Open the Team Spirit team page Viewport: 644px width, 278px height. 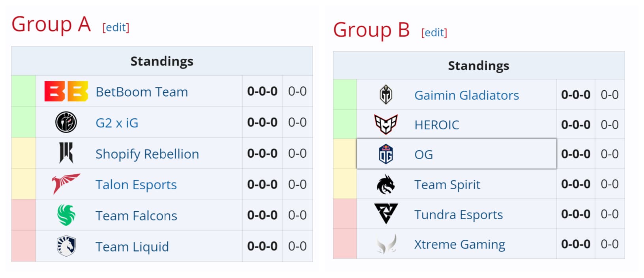click(447, 185)
